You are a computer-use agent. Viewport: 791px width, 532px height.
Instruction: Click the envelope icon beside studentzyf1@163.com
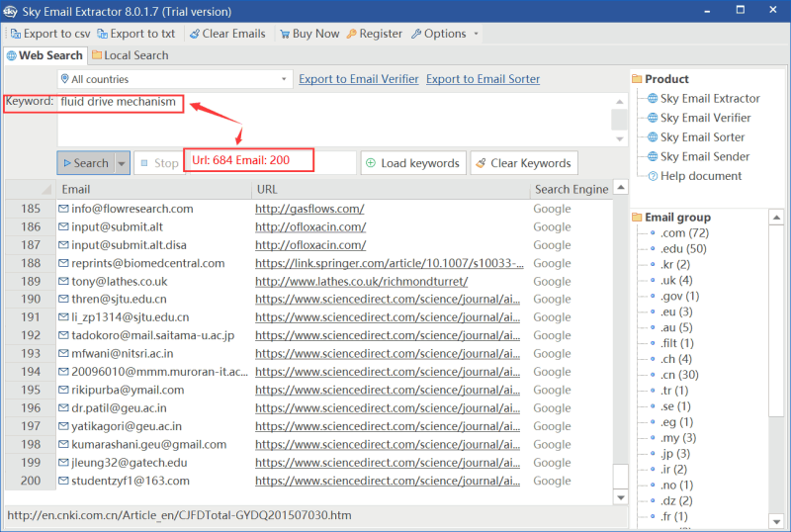pyautogui.click(x=63, y=481)
